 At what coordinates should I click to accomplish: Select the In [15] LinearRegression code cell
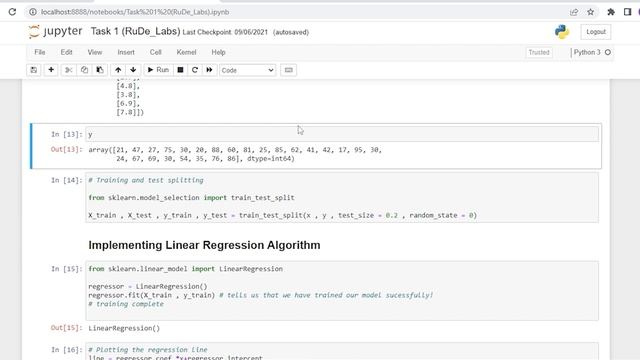click(x=342, y=291)
